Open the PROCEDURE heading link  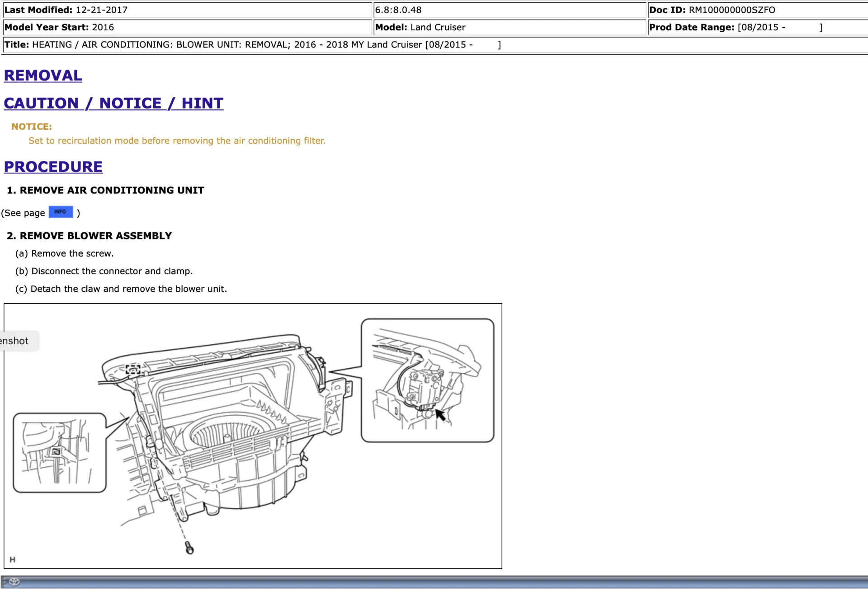pos(53,167)
